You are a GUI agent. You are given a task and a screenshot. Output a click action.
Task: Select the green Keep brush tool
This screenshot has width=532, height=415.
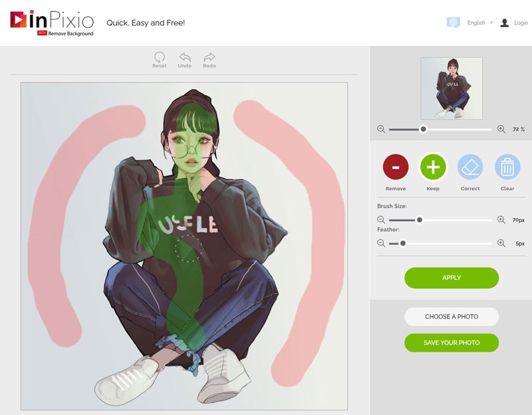[433, 167]
